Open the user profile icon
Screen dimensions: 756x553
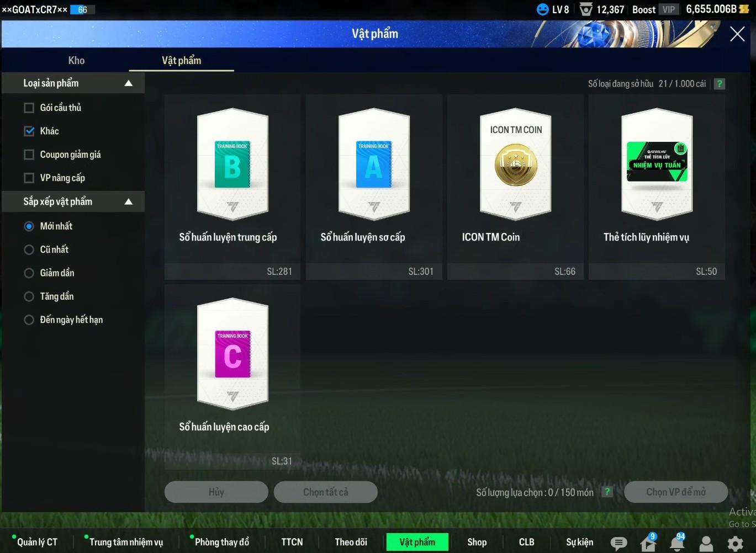coord(706,544)
